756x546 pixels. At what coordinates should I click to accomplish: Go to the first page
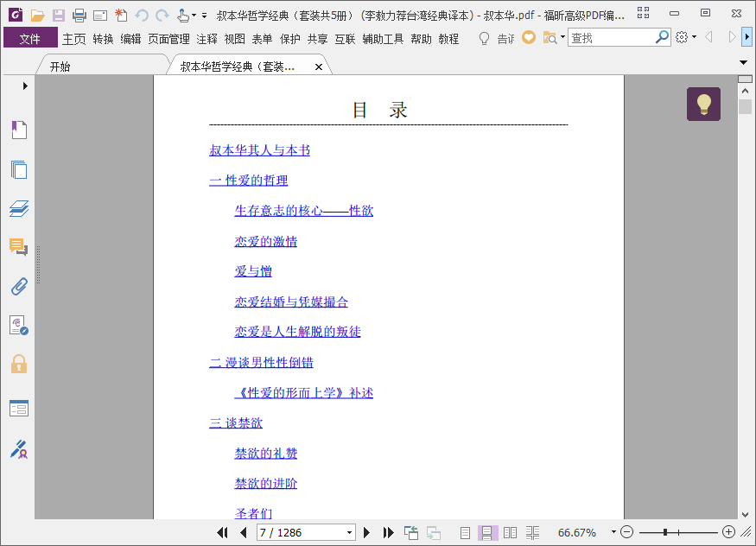coord(222,532)
